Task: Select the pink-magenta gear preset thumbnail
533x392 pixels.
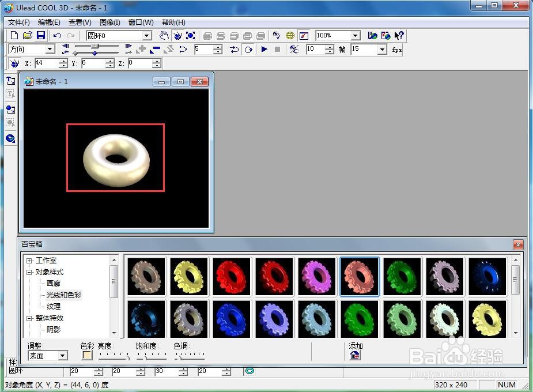Action: (x=317, y=276)
